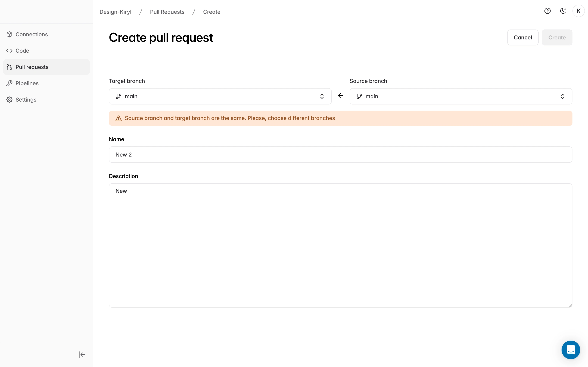Open Pipelines in the sidebar

27,83
